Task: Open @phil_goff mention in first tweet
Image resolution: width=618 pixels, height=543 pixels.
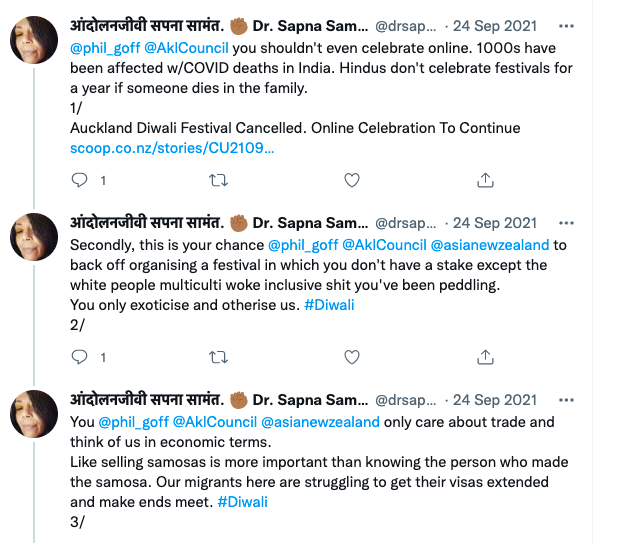Action: tap(102, 49)
